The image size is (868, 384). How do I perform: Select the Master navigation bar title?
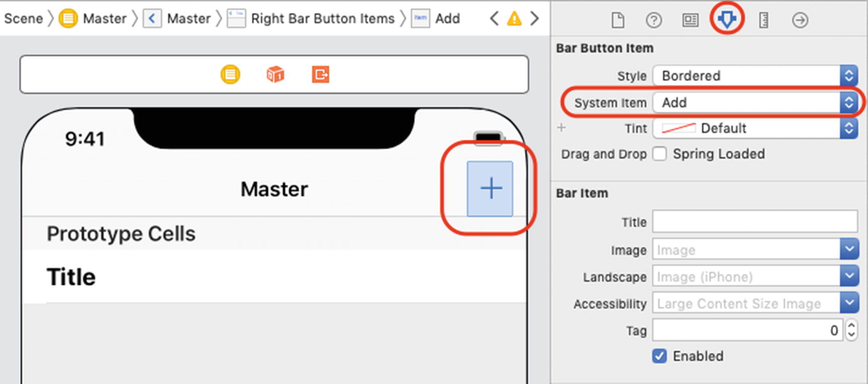(x=274, y=189)
